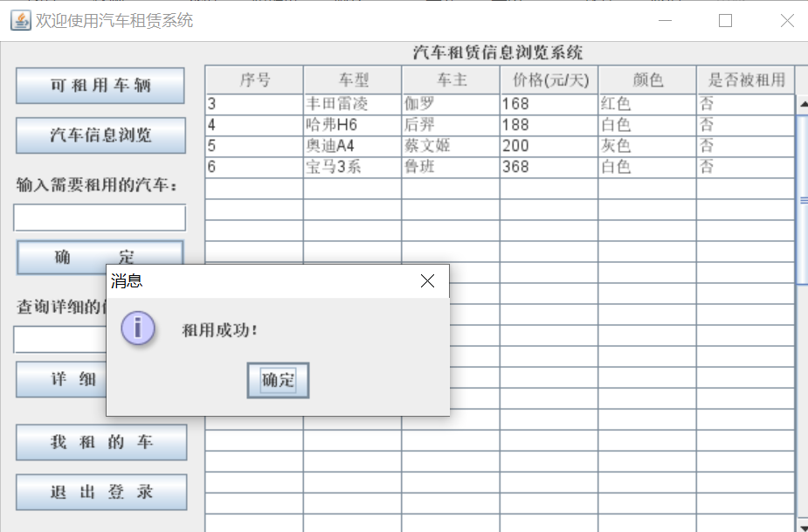Click the 可租用车辆 button
Screen dimensions: 808x532
(99, 86)
